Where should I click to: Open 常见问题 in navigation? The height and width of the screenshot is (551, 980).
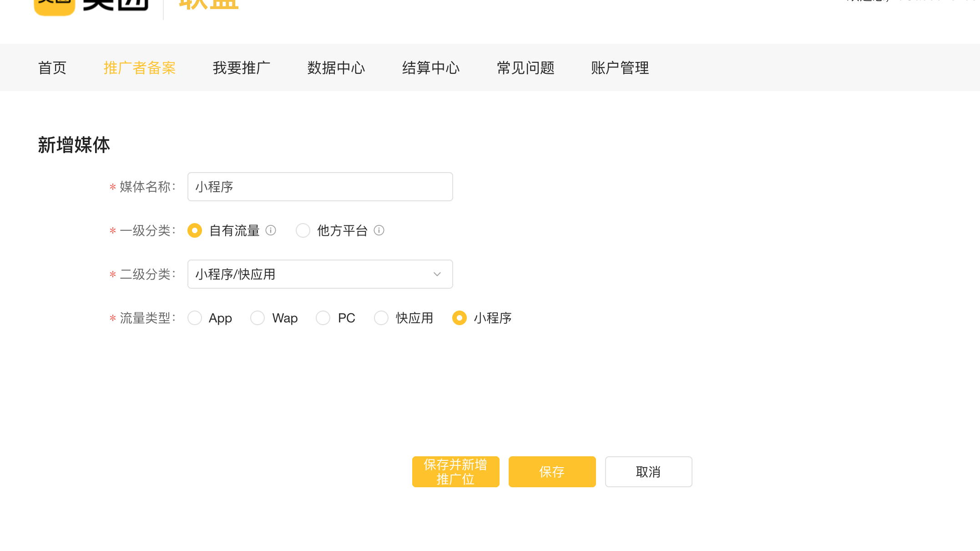[525, 68]
